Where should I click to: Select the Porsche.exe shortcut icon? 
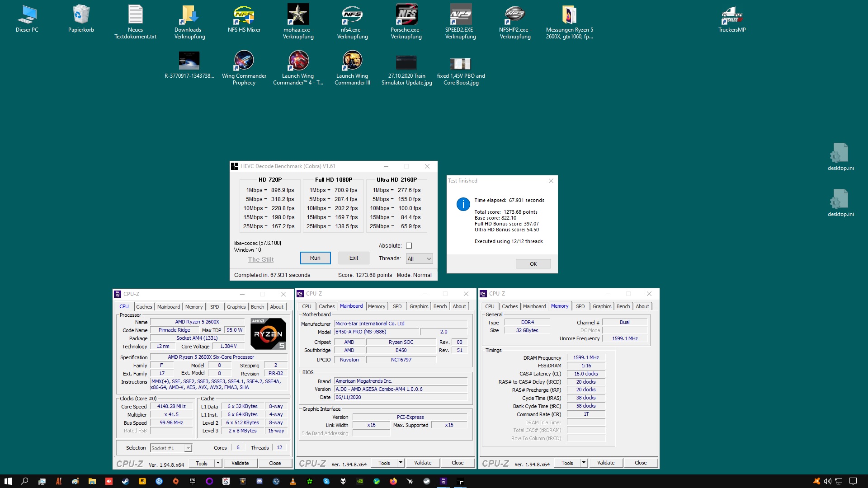pos(406,23)
